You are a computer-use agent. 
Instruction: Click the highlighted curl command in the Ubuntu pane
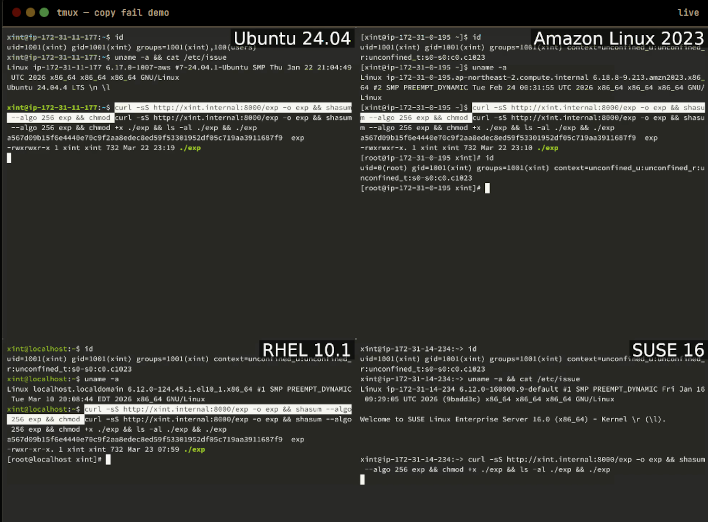179,112
